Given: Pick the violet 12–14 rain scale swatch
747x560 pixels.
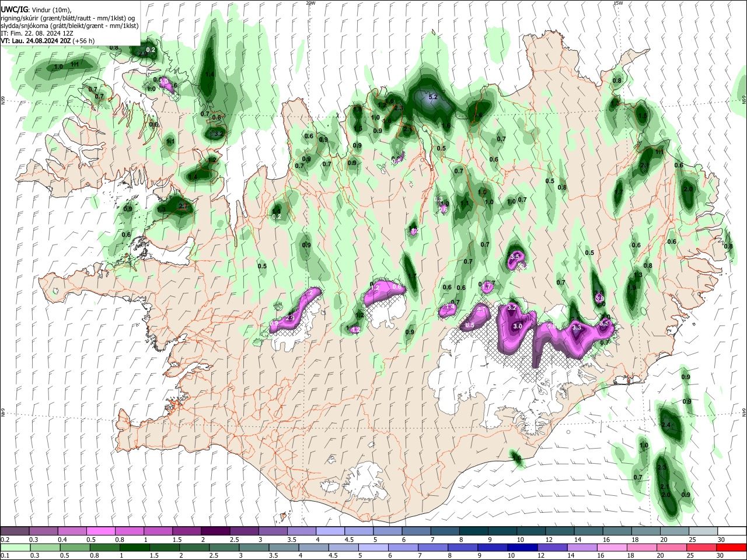Looking at the screenshot, I should pos(553,548).
